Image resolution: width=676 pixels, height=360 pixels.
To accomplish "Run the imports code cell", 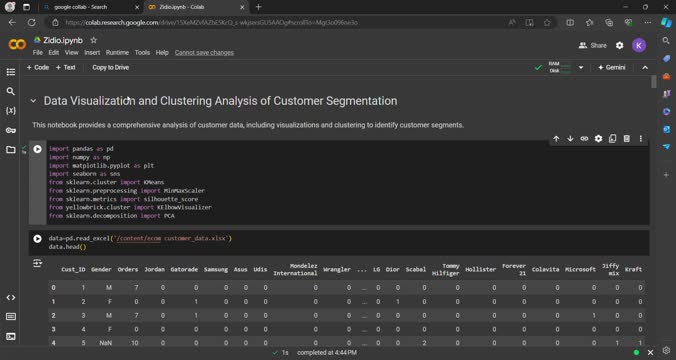I will coord(38,149).
